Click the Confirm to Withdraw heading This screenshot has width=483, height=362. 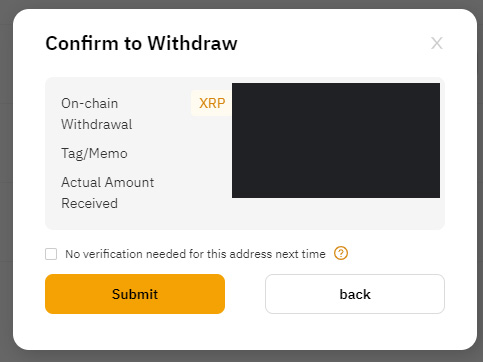click(x=141, y=43)
